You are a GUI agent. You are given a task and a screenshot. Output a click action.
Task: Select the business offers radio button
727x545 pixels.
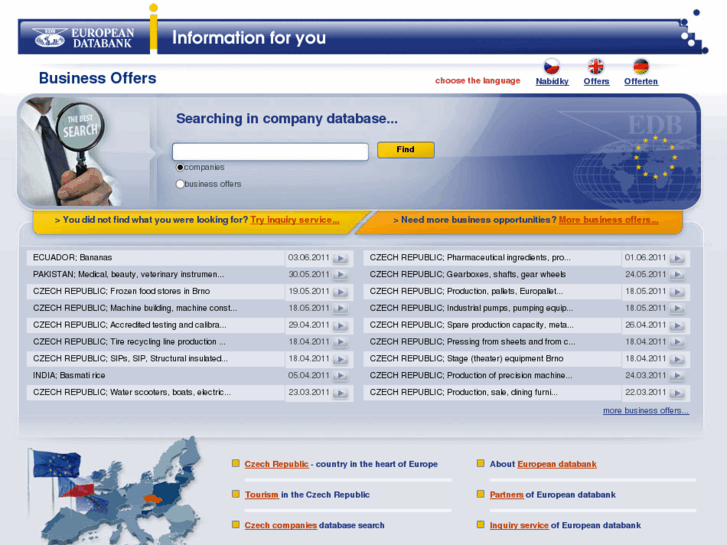180,184
